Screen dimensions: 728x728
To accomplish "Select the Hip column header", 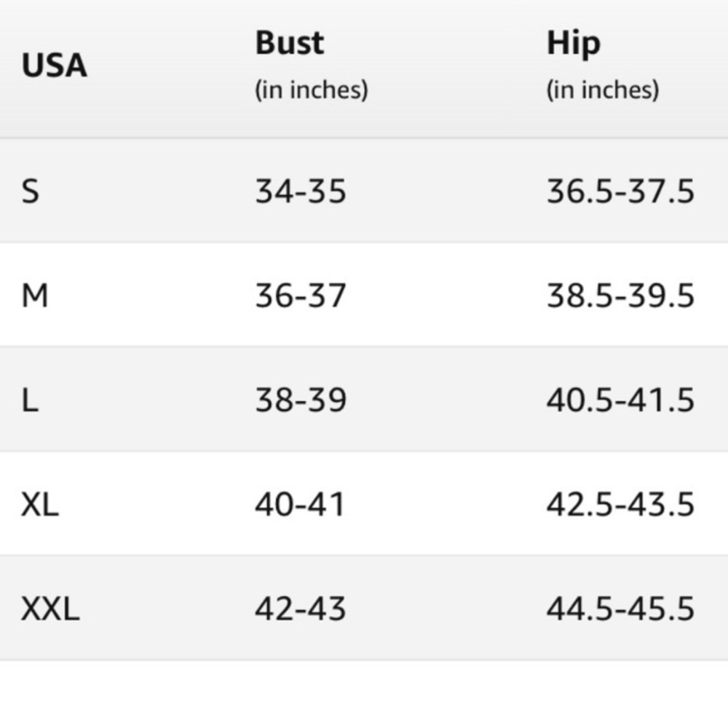I will pos(574,44).
